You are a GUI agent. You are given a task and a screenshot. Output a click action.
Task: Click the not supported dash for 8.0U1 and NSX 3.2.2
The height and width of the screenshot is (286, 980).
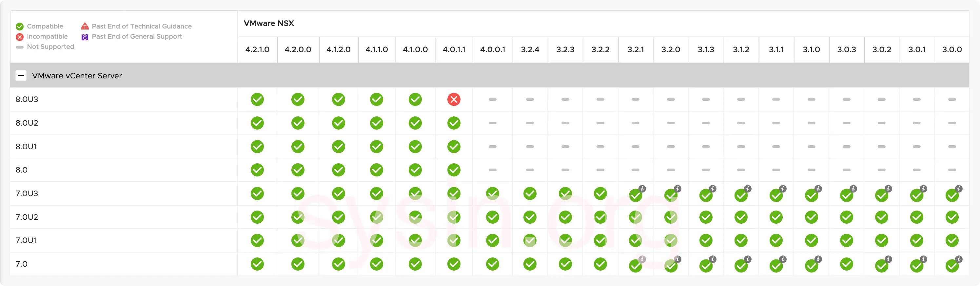pyautogui.click(x=600, y=147)
